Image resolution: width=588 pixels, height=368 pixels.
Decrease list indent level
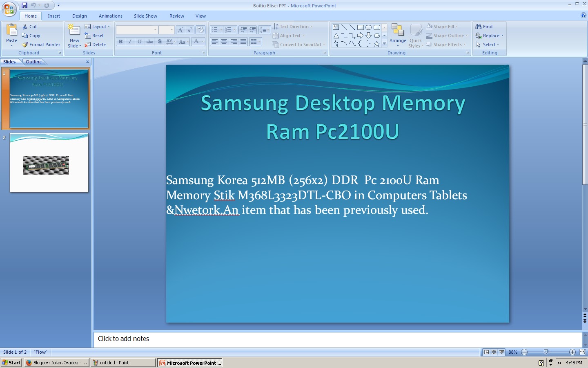[x=243, y=30]
